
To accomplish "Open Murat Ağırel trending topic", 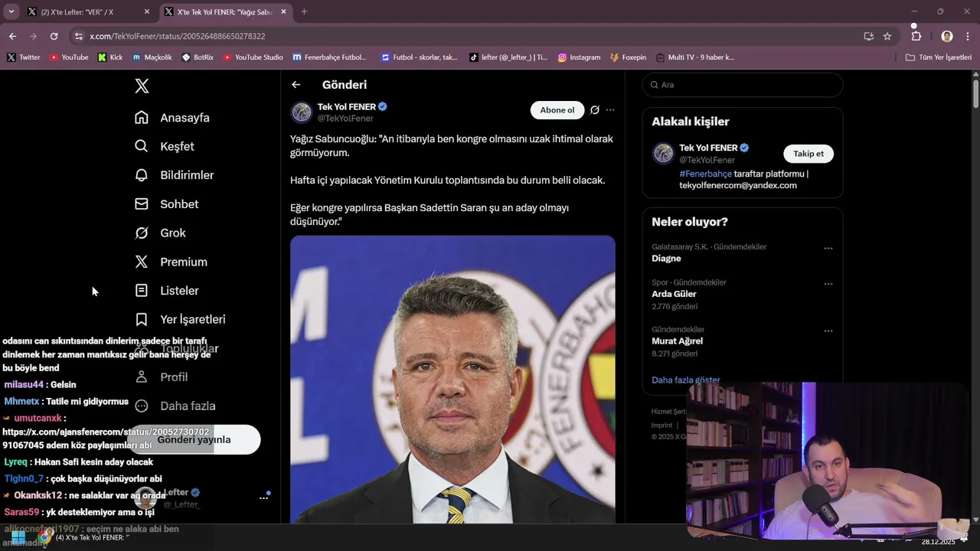I will tap(677, 341).
